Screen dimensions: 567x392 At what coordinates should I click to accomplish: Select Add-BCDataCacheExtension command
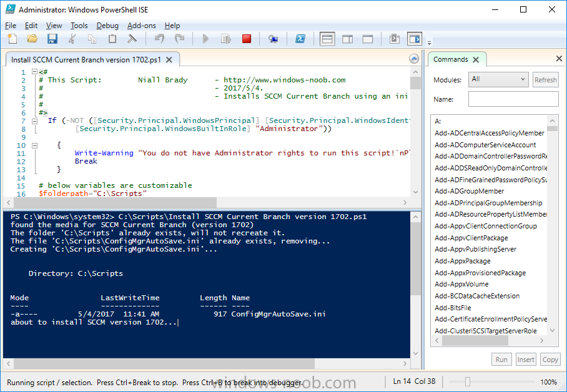point(477,296)
